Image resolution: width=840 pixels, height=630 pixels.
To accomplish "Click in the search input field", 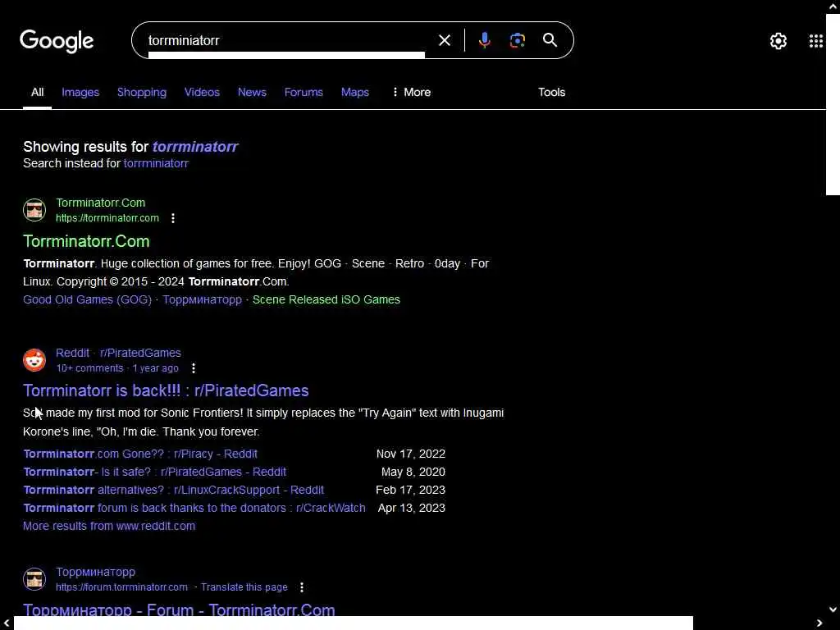I will click(x=286, y=40).
